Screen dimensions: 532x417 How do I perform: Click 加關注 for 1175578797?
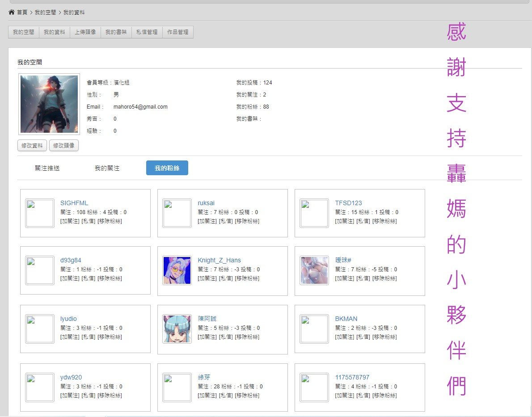[x=345, y=395]
